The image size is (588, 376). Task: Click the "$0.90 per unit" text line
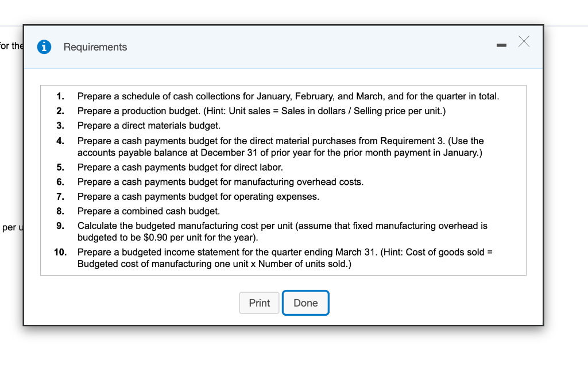(168, 237)
